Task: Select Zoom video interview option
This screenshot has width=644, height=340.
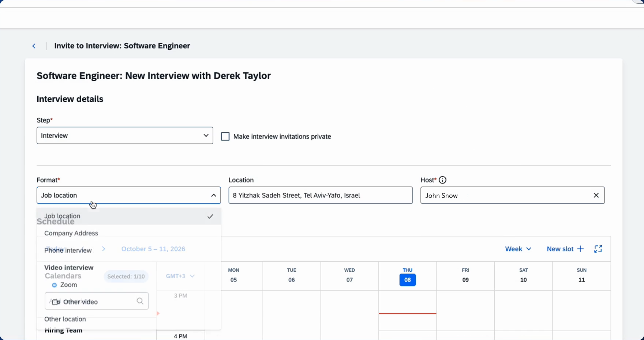Action: point(129,285)
